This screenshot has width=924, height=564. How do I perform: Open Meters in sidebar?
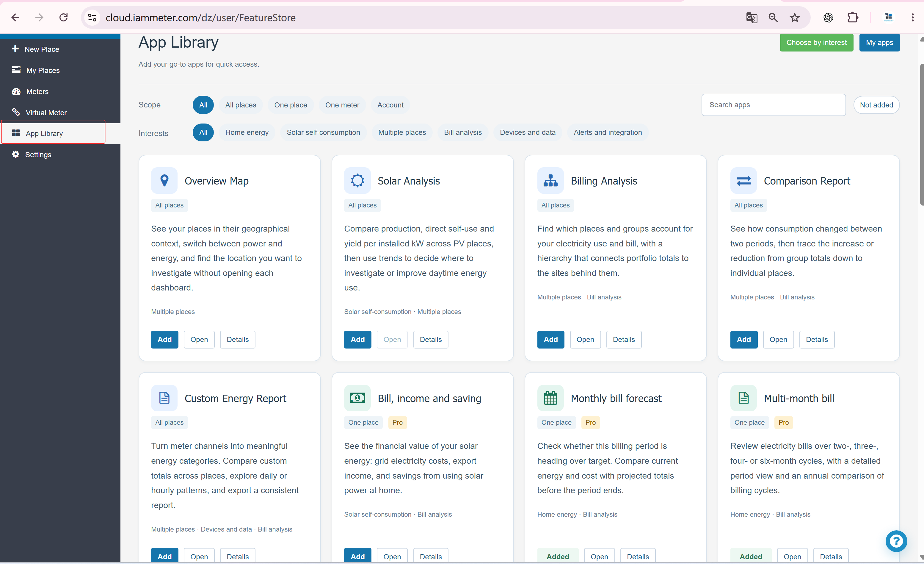coord(60,91)
